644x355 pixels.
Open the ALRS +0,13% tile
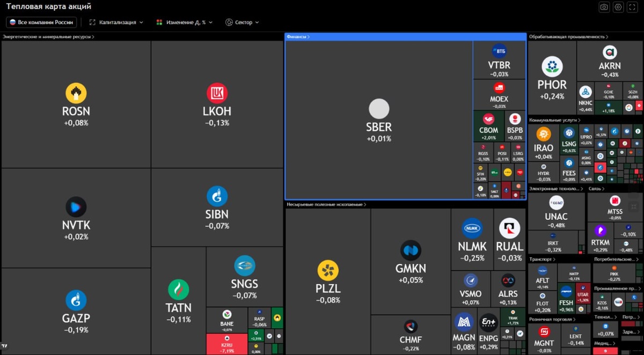pos(508,289)
